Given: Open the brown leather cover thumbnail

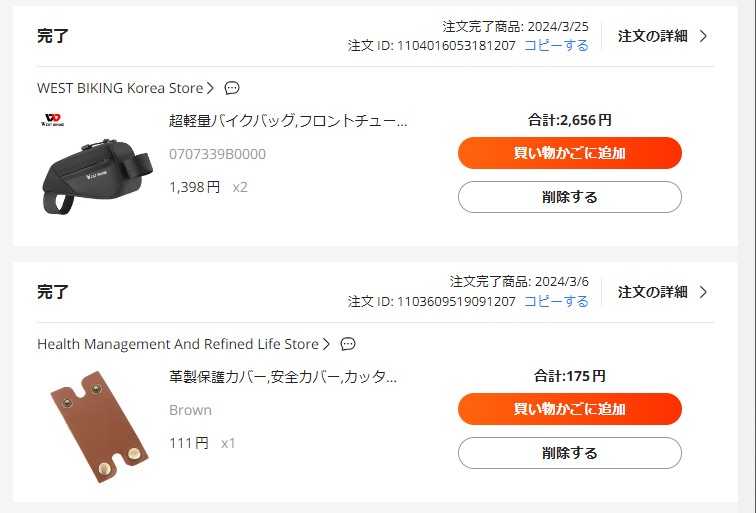Looking at the screenshot, I should point(99,425).
